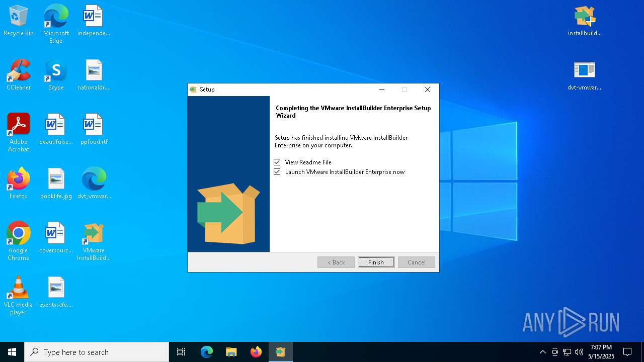Launch Firefox from the taskbar

[256, 352]
